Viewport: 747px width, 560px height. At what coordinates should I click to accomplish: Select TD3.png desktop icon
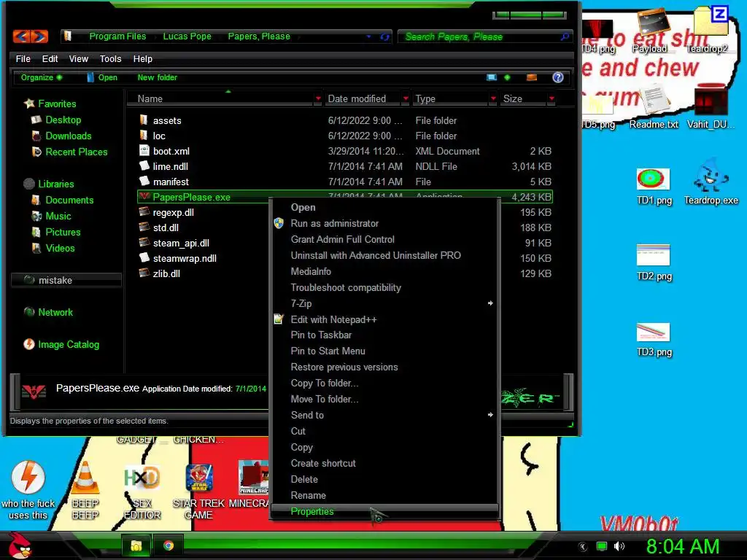click(x=654, y=340)
